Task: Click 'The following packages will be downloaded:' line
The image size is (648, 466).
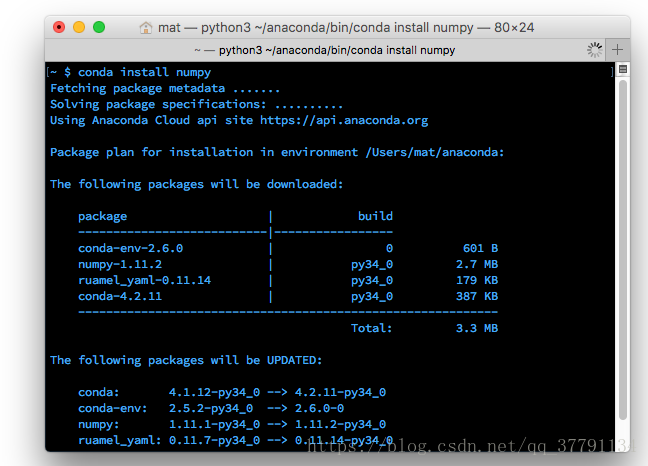Action: [196, 184]
